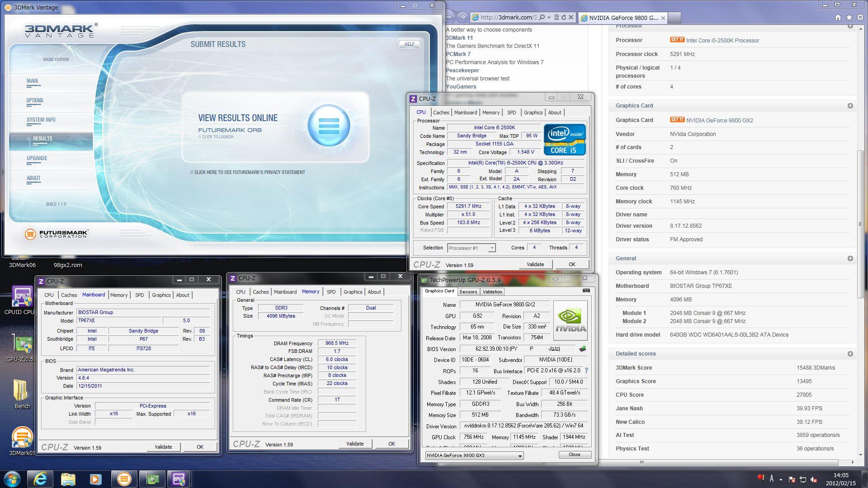Open the SPD tab in the CPU-Z Memory window
Viewport: 868px width, 488px height.
point(331,292)
